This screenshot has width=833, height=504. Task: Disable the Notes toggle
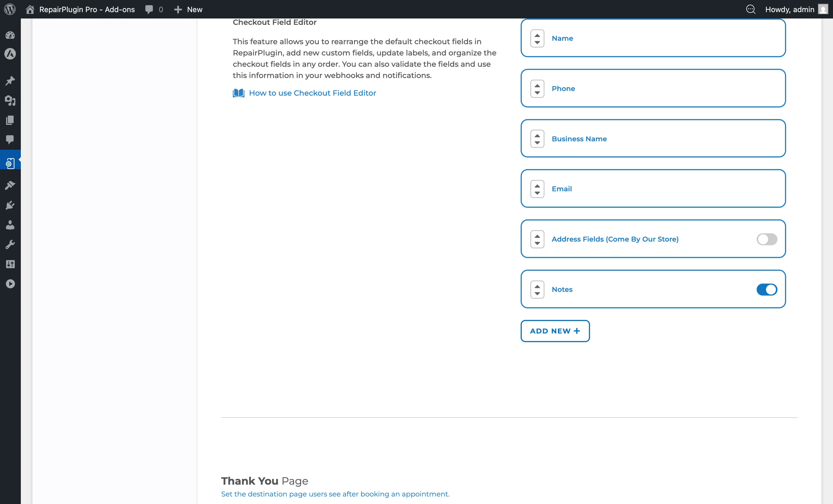767,290
